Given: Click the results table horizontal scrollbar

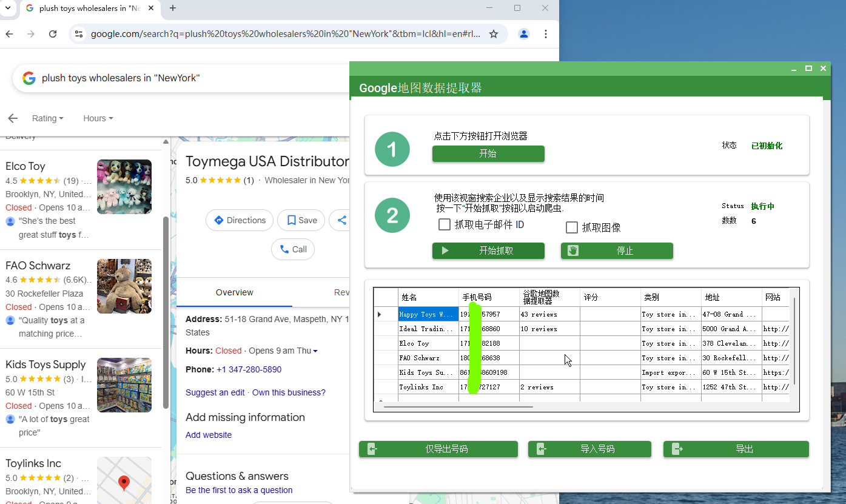Looking at the screenshot, I should point(458,407).
